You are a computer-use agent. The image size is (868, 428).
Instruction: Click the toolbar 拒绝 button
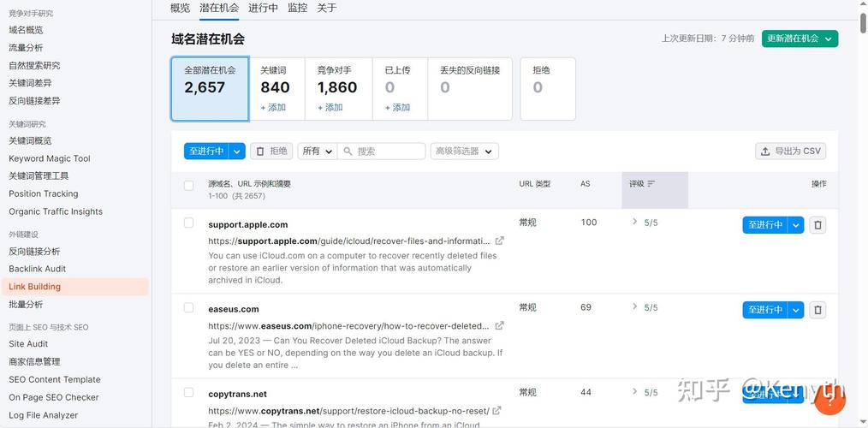coord(271,152)
